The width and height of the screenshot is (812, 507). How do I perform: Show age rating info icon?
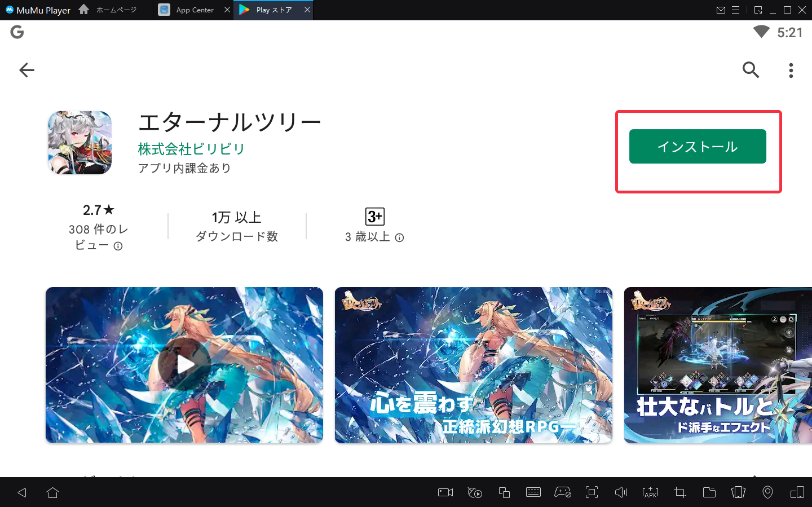click(x=399, y=237)
